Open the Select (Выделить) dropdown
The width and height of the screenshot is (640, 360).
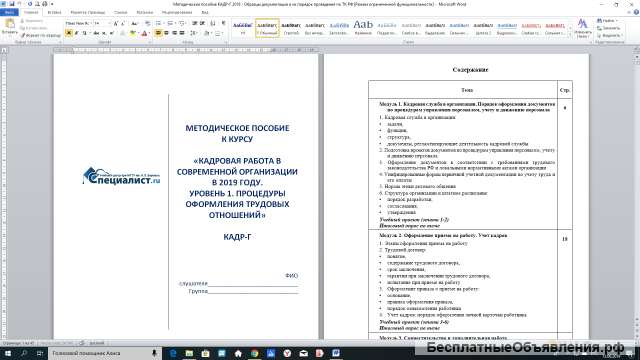(610, 36)
